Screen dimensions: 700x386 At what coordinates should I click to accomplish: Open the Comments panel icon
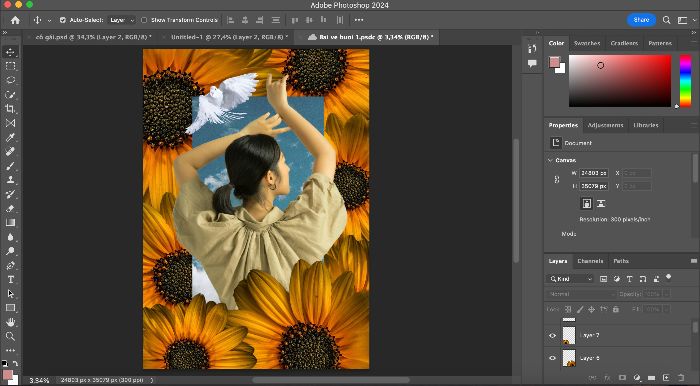click(532, 63)
